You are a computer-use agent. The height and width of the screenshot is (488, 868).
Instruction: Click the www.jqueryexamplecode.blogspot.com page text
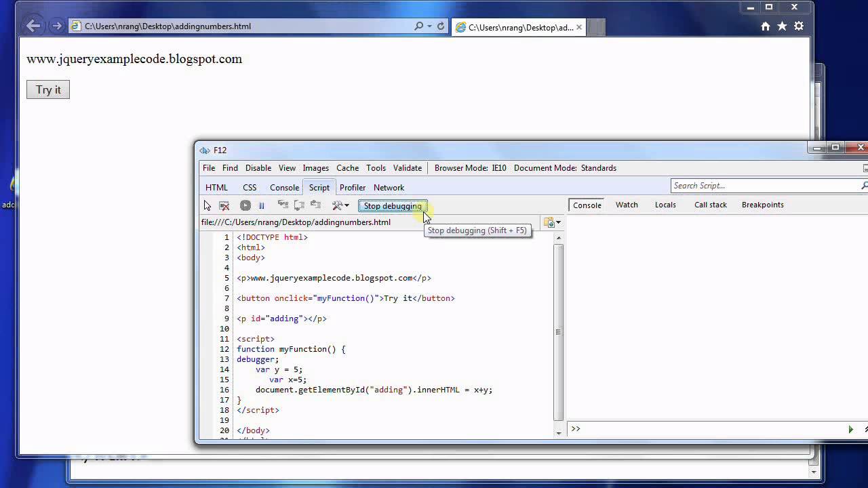(x=134, y=59)
